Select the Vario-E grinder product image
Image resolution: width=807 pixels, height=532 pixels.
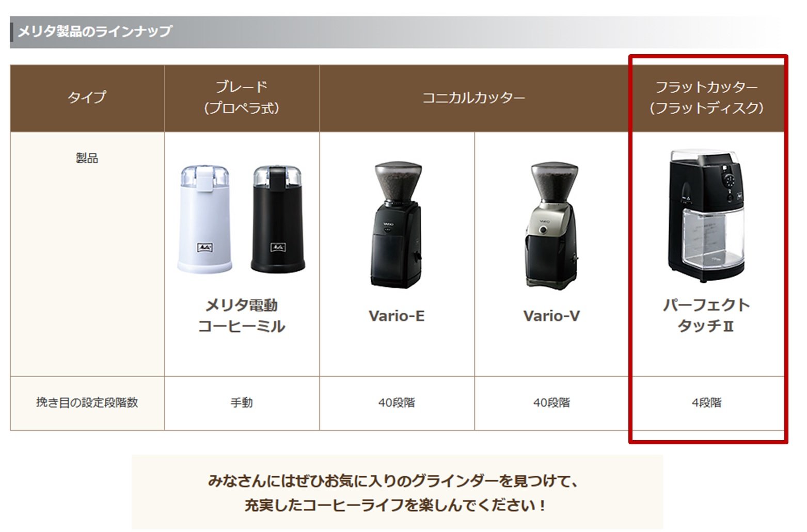coord(397,225)
